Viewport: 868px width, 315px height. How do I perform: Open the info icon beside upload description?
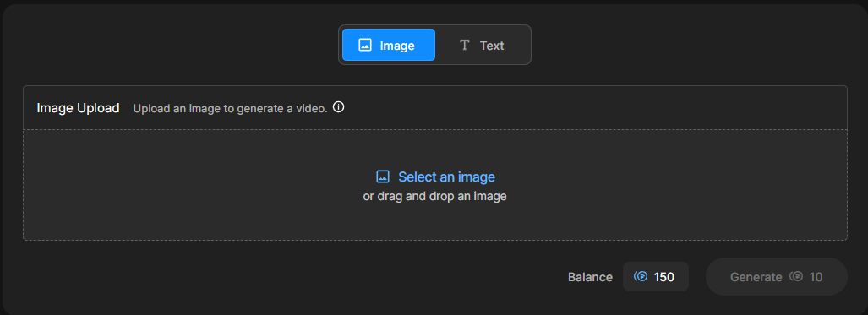338,107
